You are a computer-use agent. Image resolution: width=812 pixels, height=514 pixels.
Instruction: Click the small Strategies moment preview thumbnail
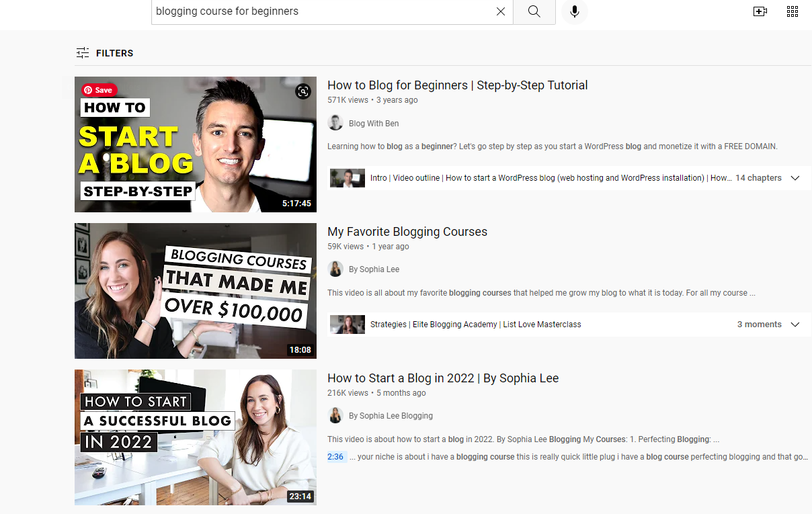click(348, 325)
